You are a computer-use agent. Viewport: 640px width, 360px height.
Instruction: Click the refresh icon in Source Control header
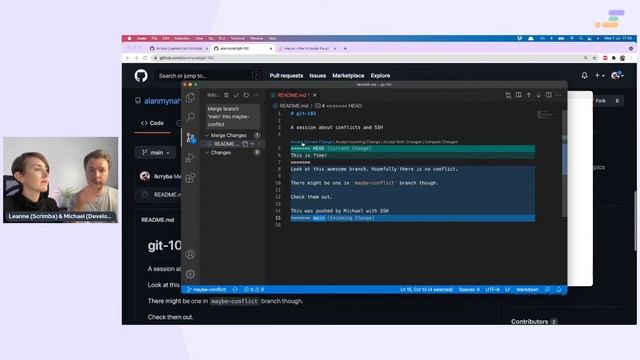(246, 95)
